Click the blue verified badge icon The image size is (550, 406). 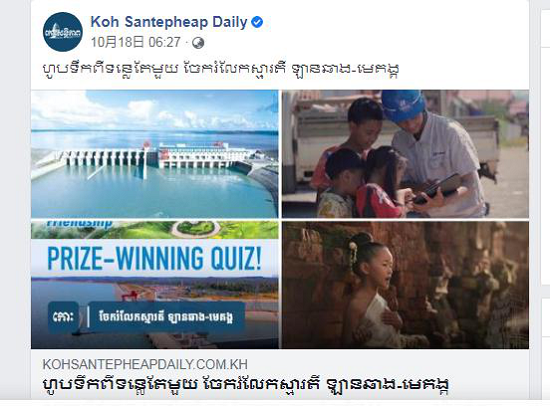[x=257, y=22]
